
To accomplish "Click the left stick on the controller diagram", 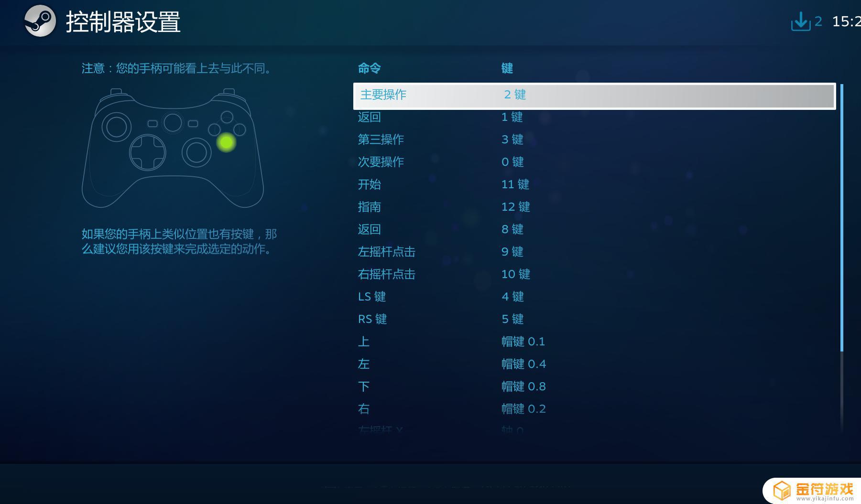I will 116,127.
